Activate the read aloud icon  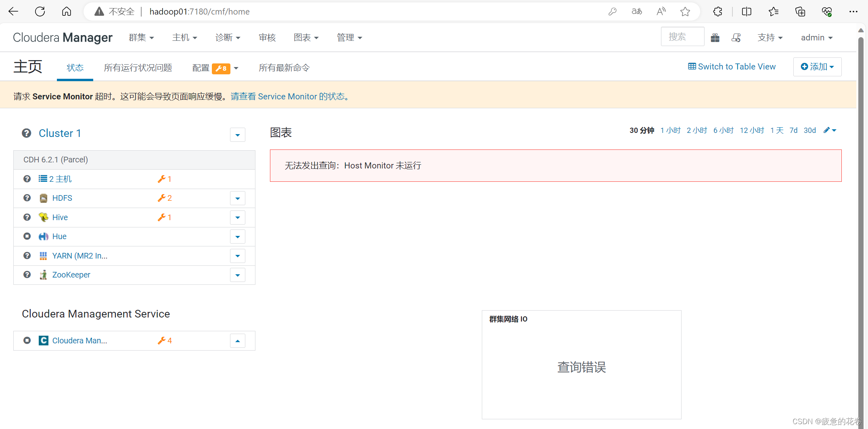tap(661, 12)
